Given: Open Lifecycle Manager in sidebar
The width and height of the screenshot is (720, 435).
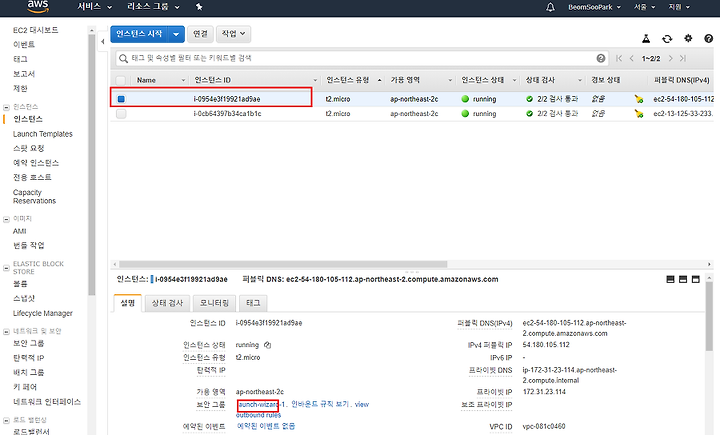Looking at the screenshot, I should pos(43,313).
